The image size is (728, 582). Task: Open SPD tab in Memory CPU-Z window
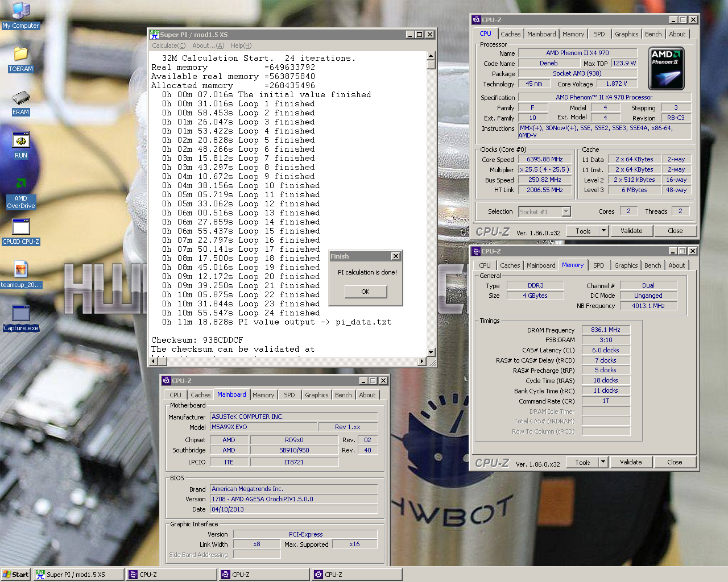click(x=599, y=265)
